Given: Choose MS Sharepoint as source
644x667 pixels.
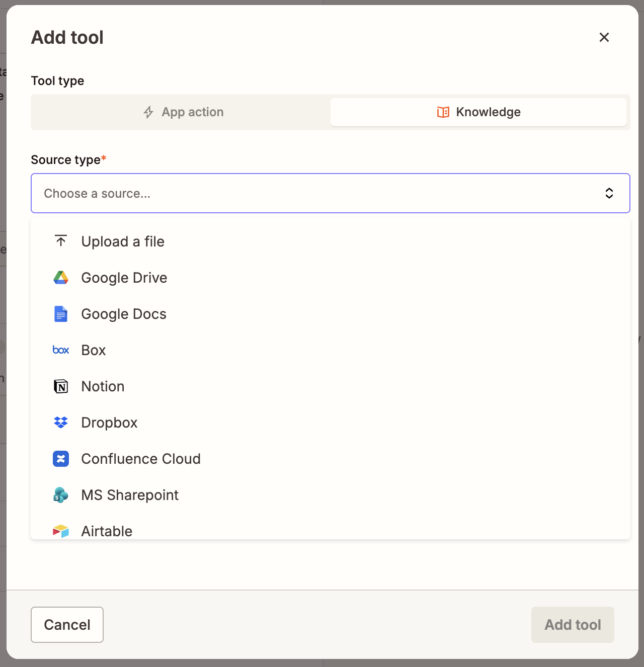Looking at the screenshot, I should pos(331,495).
